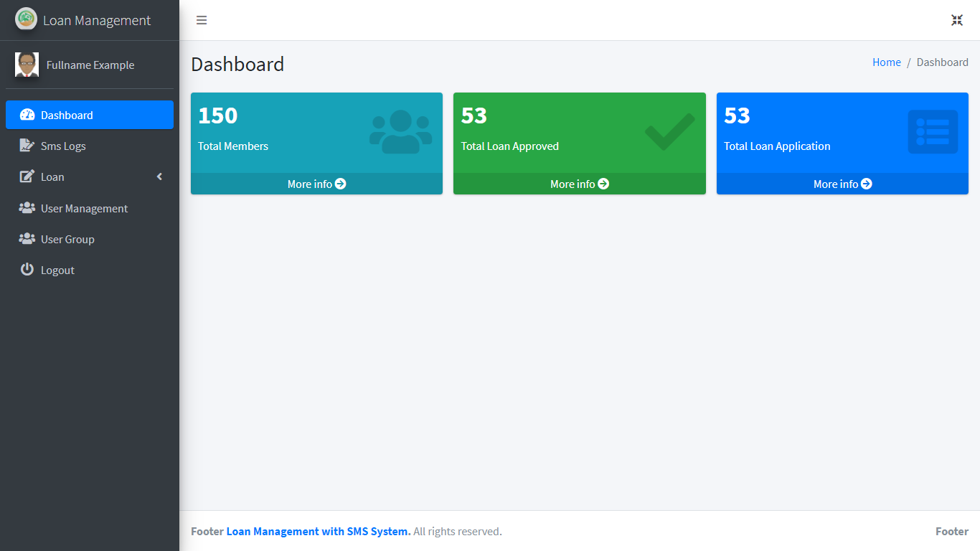Open the Sms Logs menu item
The image size is (980, 551).
point(90,146)
